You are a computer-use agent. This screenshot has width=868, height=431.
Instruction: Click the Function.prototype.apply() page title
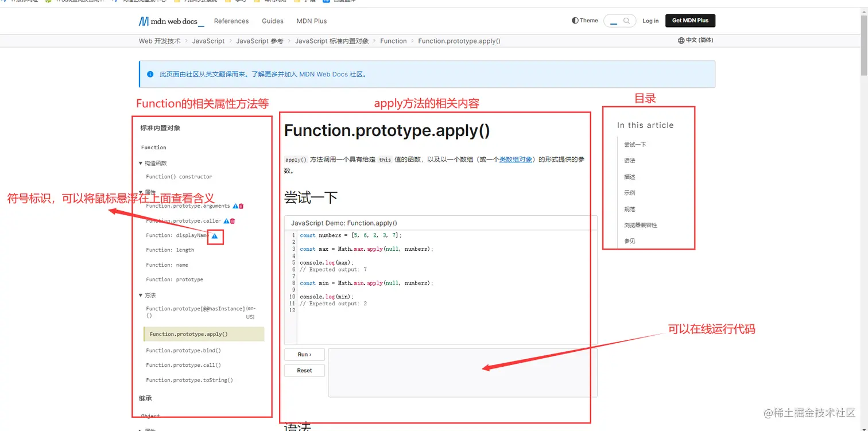tap(387, 130)
